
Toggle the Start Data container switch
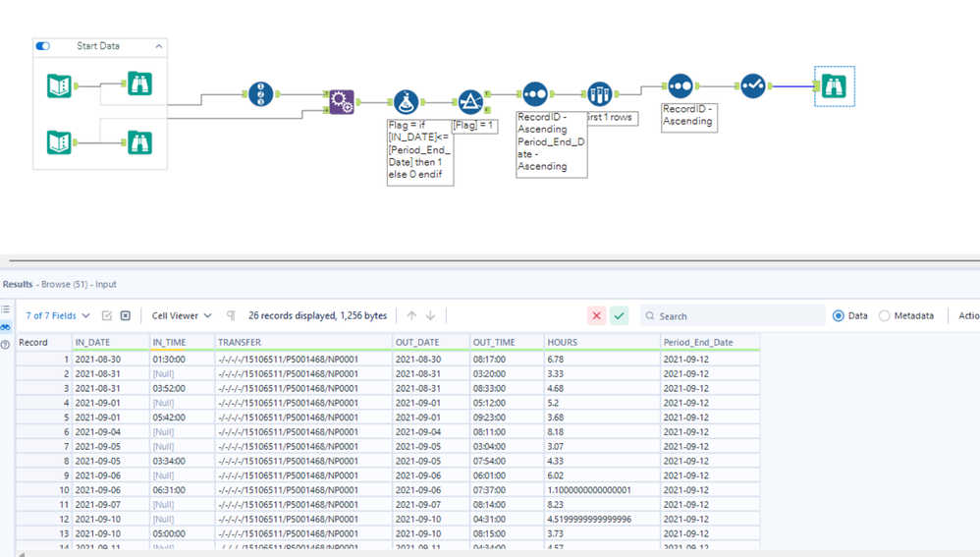coord(43,45)
